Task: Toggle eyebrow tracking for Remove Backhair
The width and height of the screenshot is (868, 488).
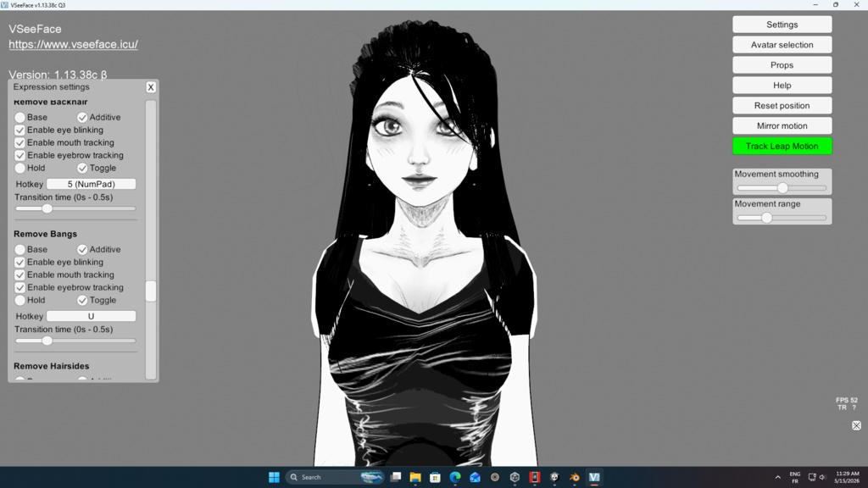Action: tap(20, 156)
